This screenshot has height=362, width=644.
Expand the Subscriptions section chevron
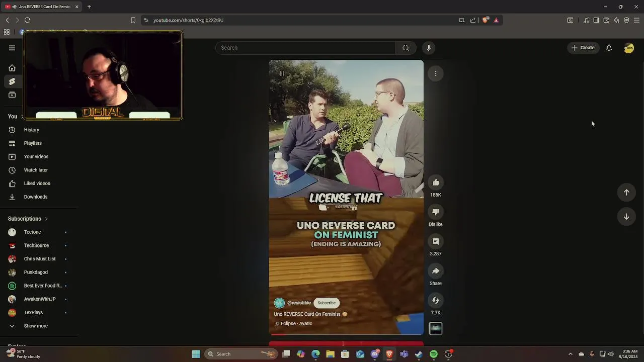pos(46,219)
